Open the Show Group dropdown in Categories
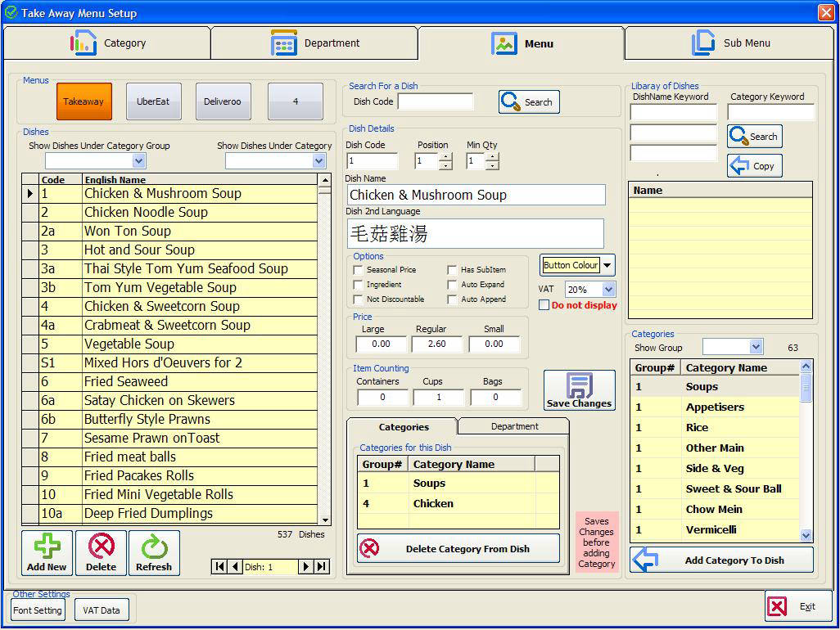840x630 pixels. [x=755, y=348]
